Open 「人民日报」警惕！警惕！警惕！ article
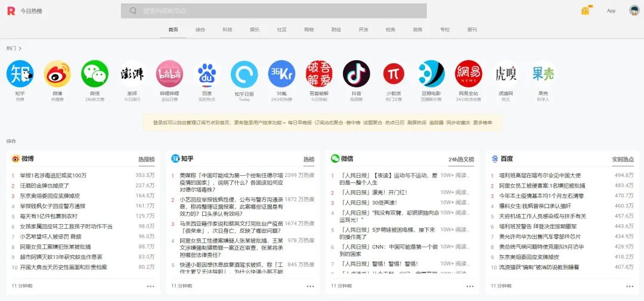Viewport: 644px width, 301px height. [379, 263]
